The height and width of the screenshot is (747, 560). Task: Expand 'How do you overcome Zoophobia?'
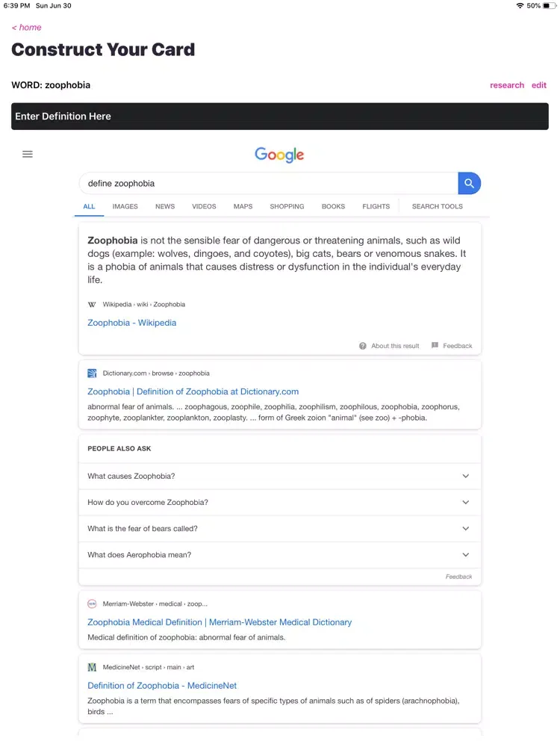point(279,502)
